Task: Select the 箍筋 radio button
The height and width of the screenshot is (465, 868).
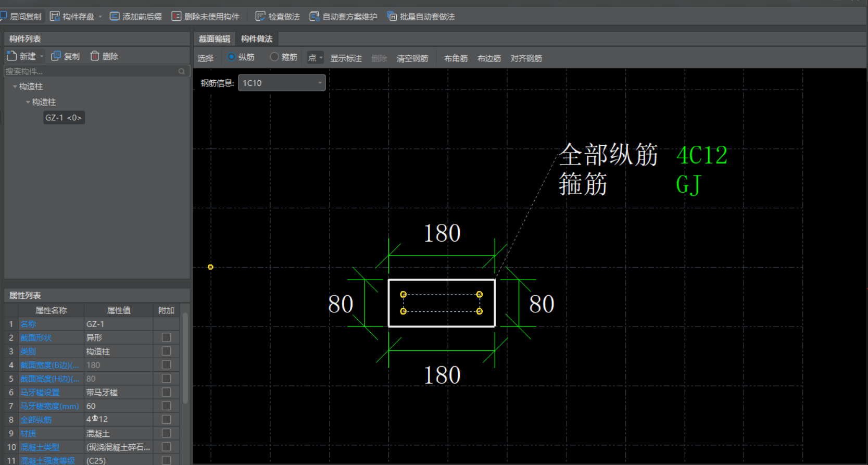Action: click(274, 57)
